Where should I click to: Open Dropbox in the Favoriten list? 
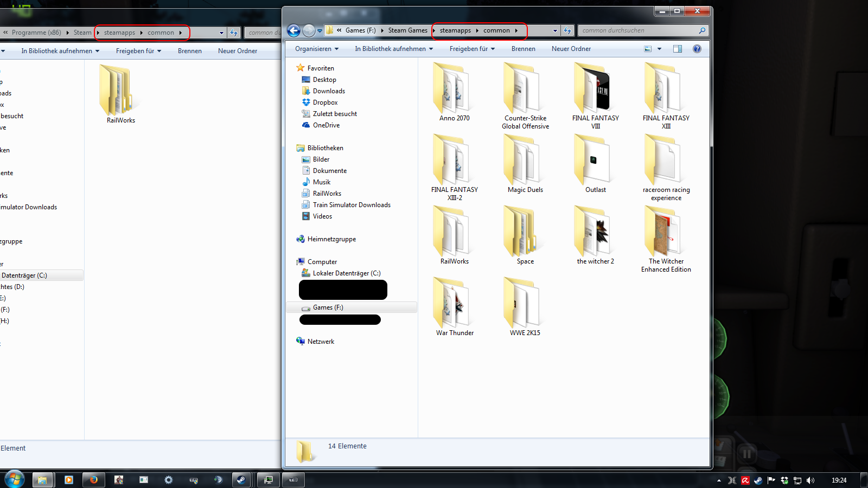[325, 102]
